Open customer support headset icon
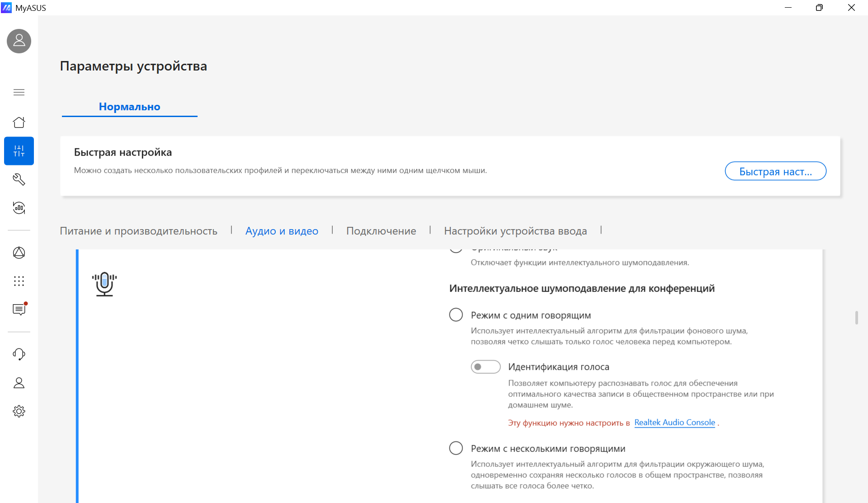Image resolution: width=868 pixels, height=503 pixels. pyautogui.click(x=19, y=354)
